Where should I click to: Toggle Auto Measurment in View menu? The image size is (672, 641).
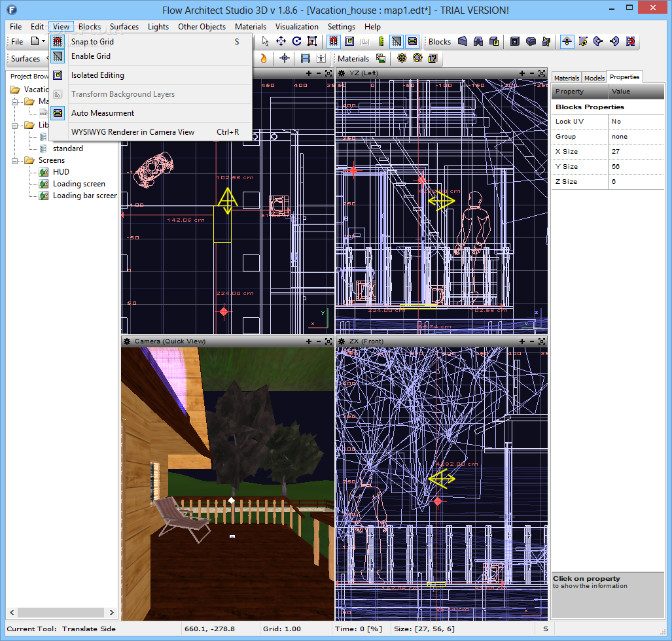(x=150, y=113)
